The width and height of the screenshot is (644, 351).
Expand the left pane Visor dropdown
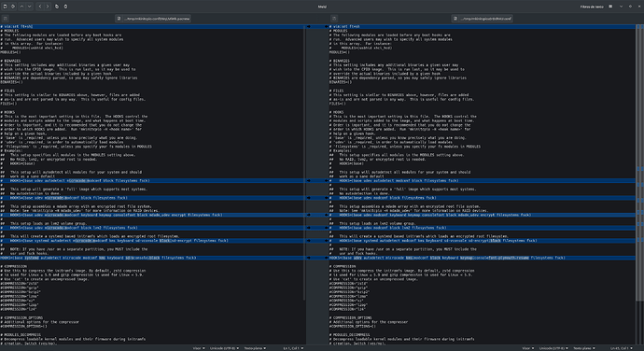(199, 348)
